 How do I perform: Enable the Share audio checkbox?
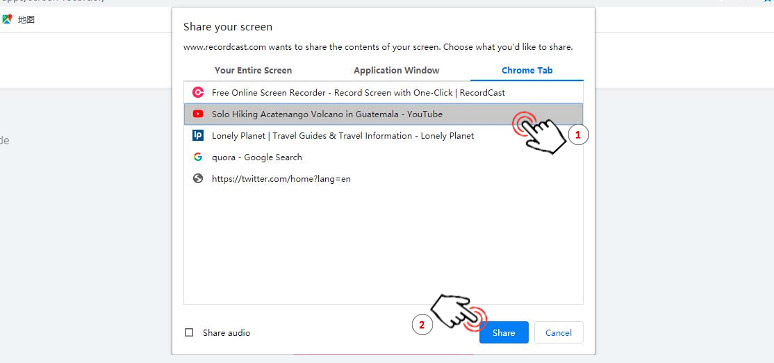[x=189, y=332]
